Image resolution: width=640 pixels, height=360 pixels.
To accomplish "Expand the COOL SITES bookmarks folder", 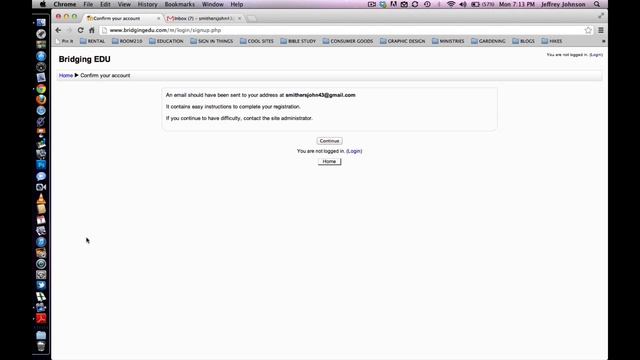I will click(257, 41).
